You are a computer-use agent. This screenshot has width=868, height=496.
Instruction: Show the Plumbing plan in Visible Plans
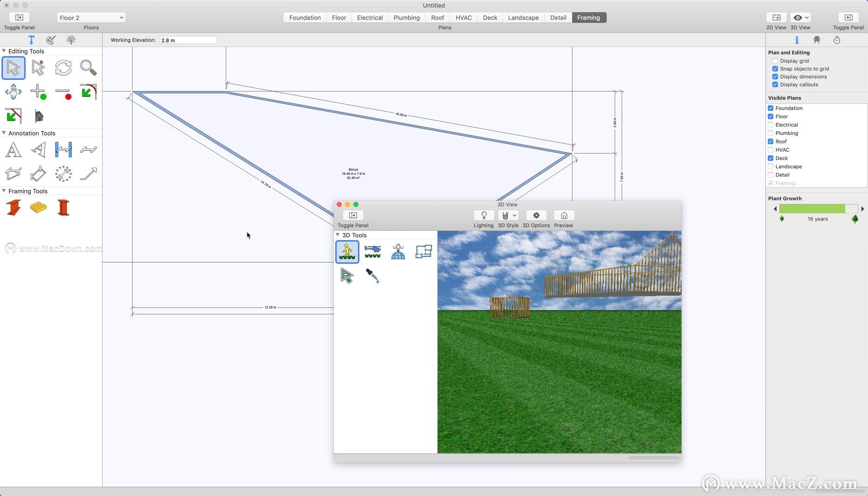[770, 133]
